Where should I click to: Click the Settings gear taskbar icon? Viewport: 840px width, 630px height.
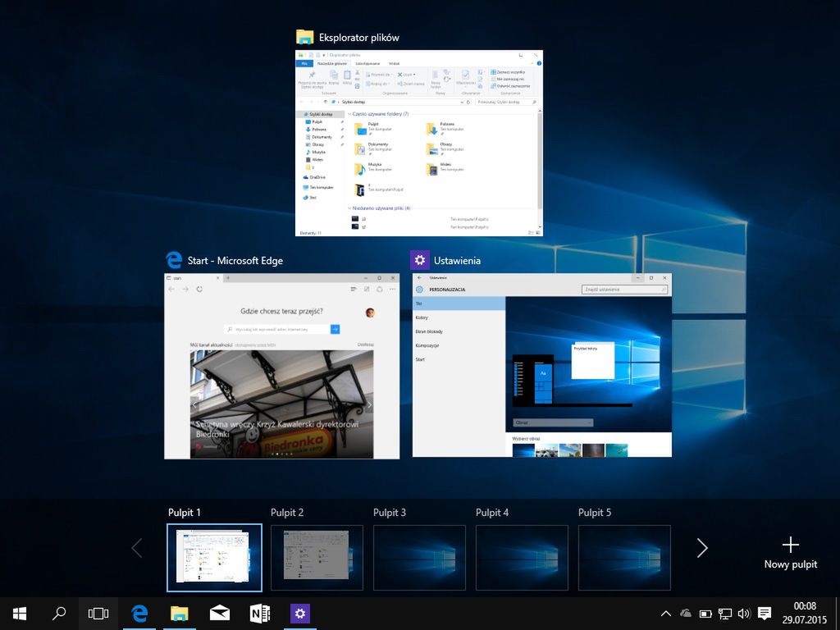[x=300, y=613]
